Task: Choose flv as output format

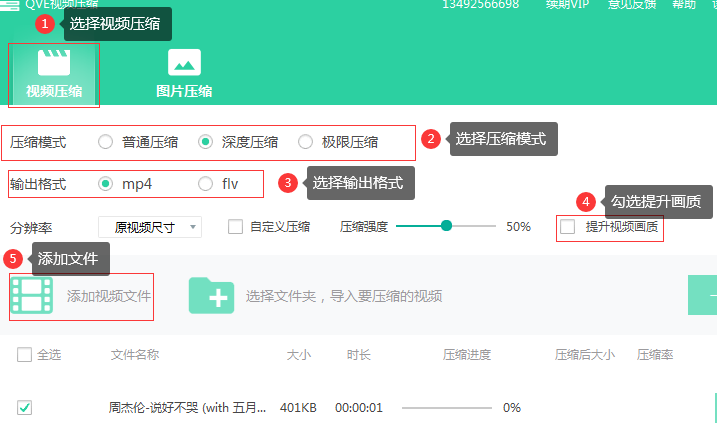Action: click(206, 184)
